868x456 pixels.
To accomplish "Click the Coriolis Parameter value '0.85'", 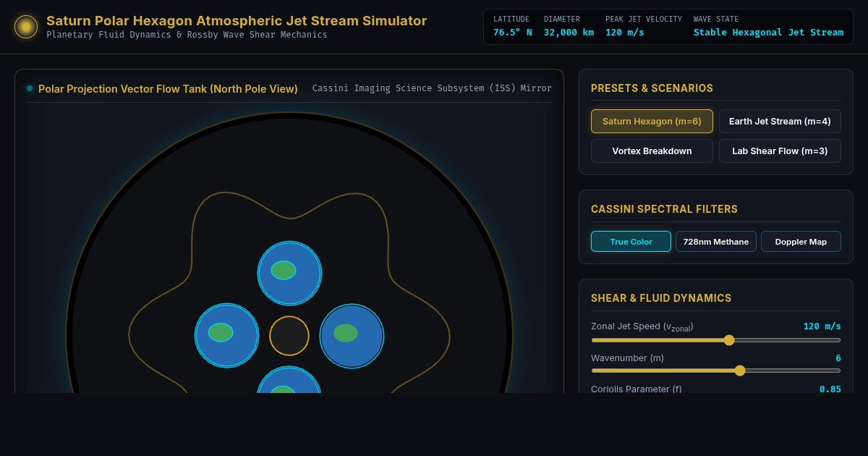I will pos(830,389).
